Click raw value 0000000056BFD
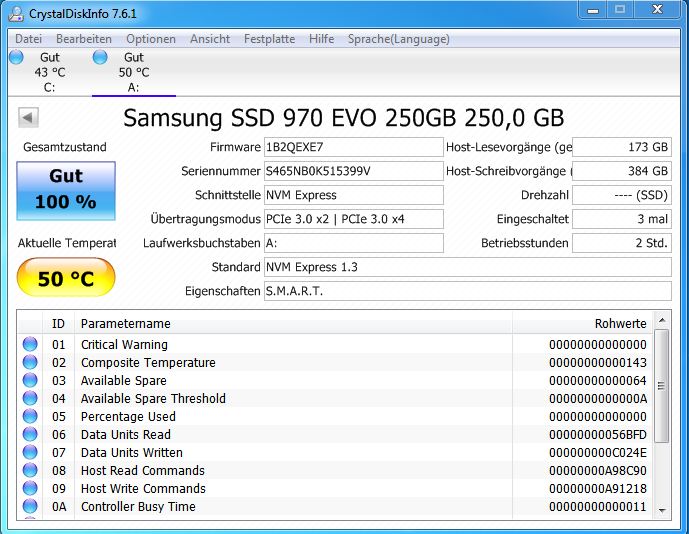This screenshot has width=689, height=534. 598,435
